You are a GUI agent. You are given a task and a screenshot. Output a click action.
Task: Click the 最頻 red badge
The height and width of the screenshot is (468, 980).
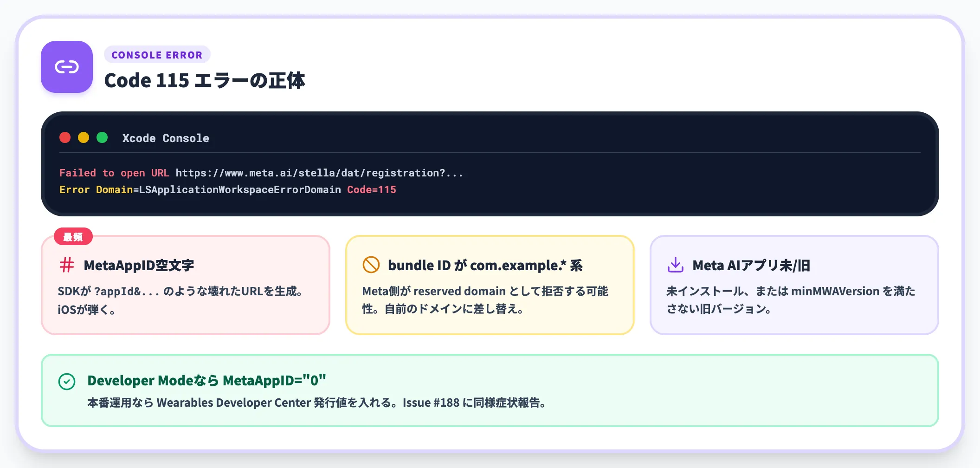[73, 237]
